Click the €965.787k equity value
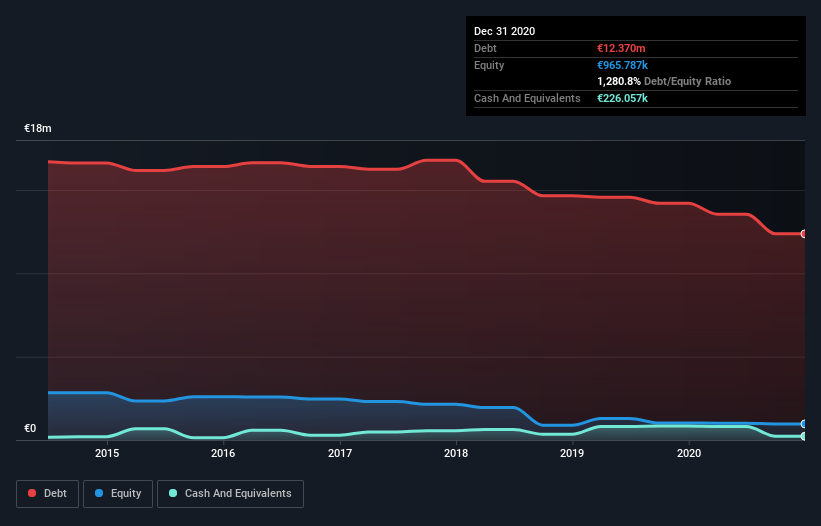The height and width of the screenshot is (526, 821). [622, 65]
